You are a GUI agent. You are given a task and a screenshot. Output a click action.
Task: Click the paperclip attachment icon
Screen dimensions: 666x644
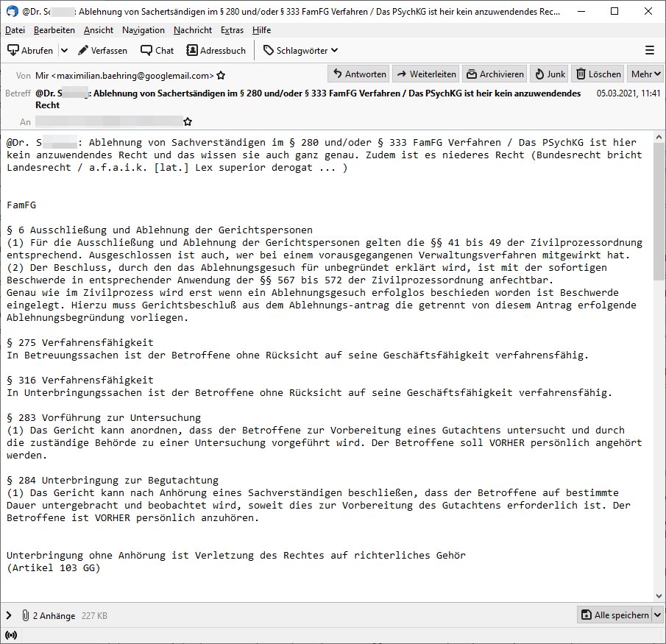click(x=25, y=615)
